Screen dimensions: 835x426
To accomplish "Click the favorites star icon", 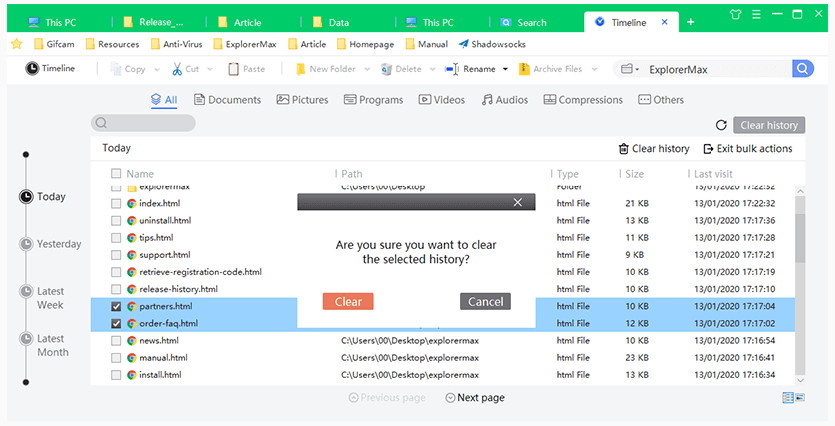I will (17, 44).
